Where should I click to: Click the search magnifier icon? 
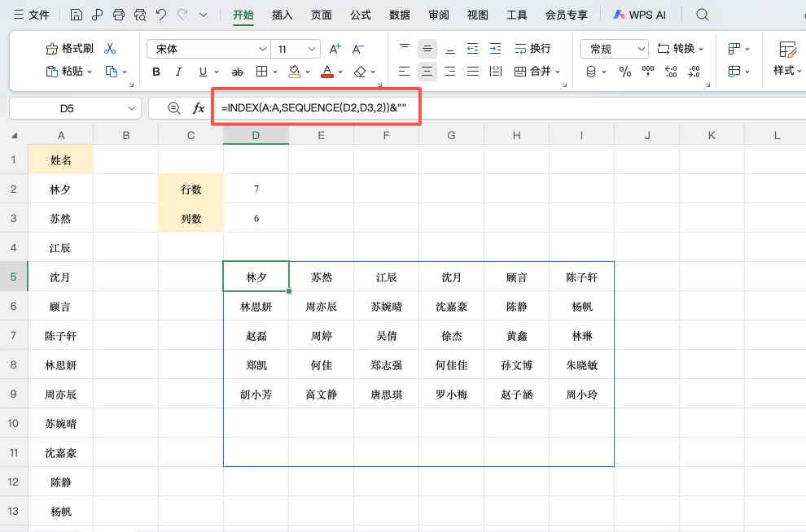click(702, 15)
